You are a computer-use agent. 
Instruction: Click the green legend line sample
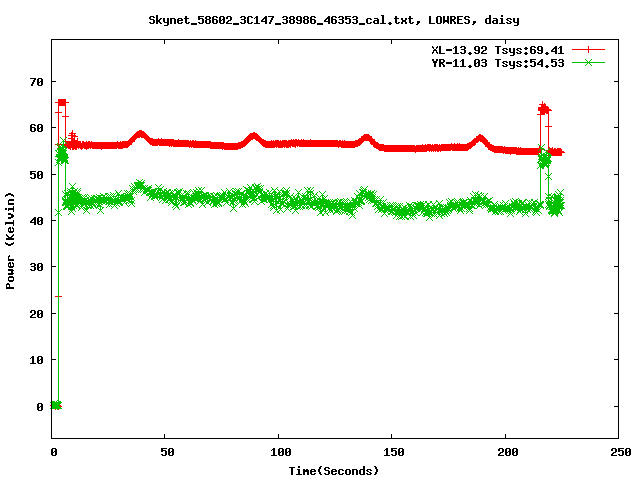pyautogui.click(x=588, y=62)
